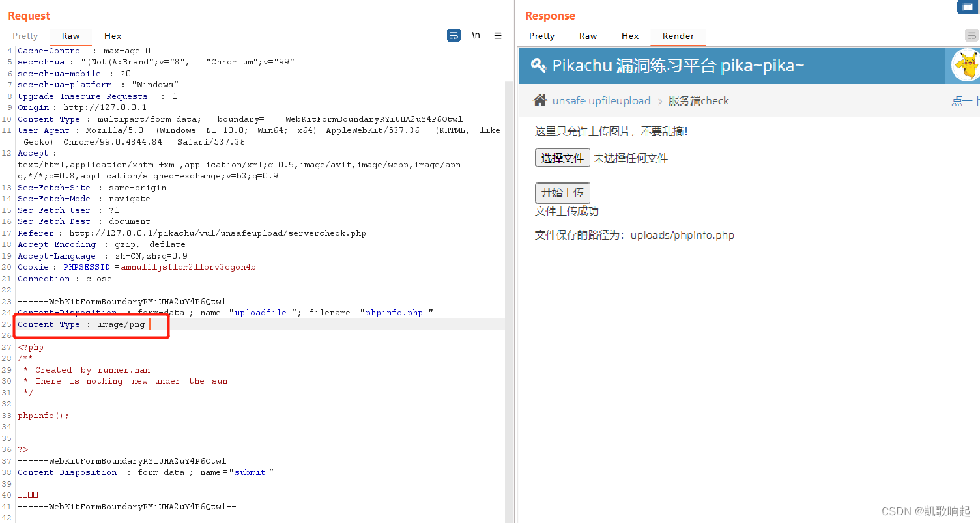This screenshot has height=523, width=980.
Task: Switch Request view to Pretty tab
Action: tap(25, 36)
